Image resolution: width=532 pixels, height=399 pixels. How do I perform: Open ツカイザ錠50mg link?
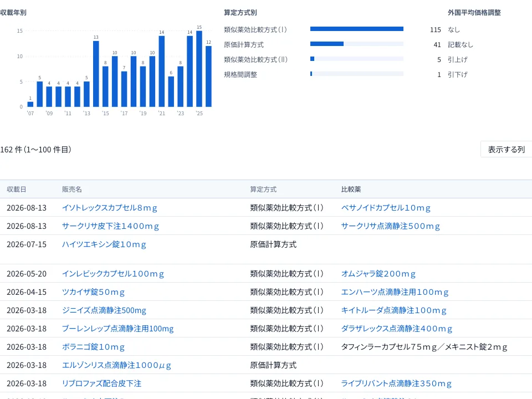(x=93, y=292)
